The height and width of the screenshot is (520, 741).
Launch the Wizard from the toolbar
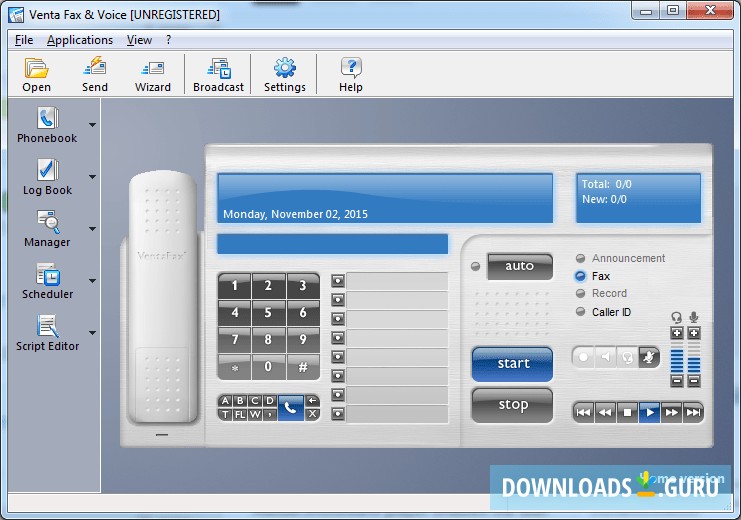coord(153,74)
